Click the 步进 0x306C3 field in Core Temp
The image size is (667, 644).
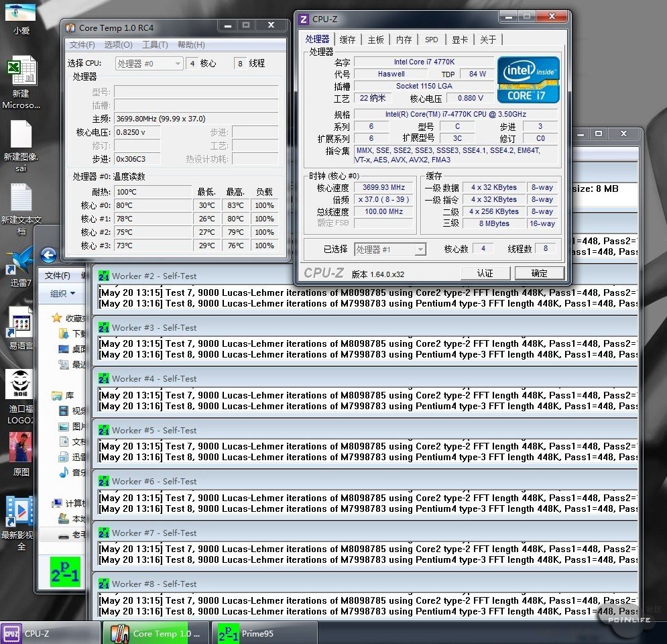137,159
